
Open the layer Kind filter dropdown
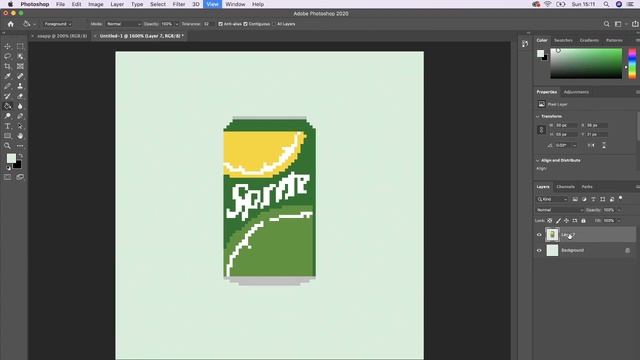[x=552, y=199]
